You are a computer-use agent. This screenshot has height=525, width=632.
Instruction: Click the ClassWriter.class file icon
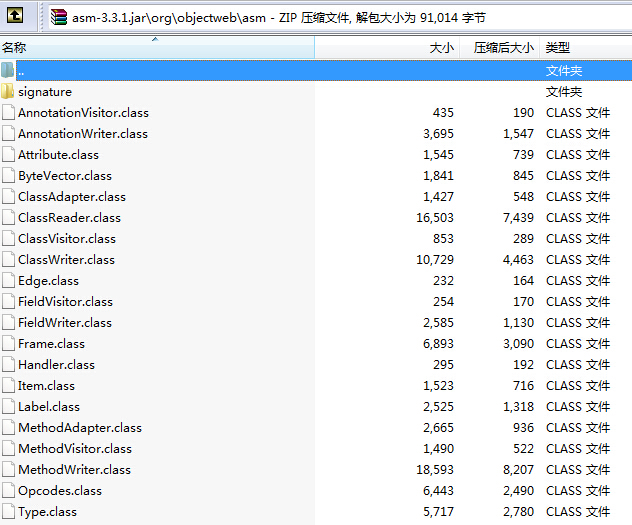pos(8,259)
